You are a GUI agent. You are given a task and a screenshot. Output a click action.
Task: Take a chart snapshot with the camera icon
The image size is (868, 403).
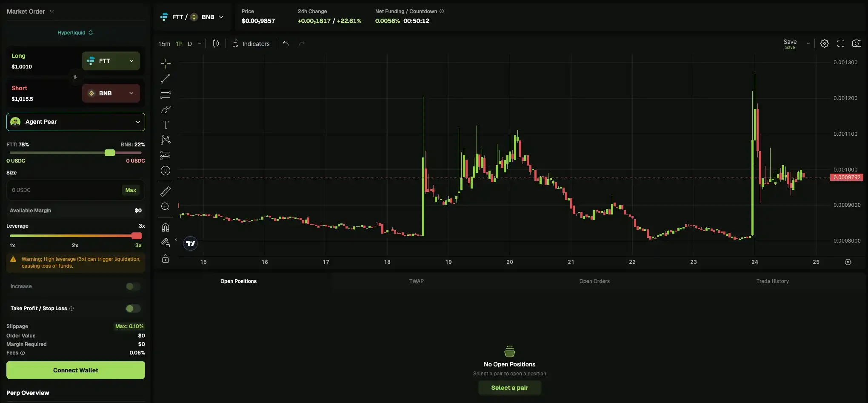(x=857, y=43)
